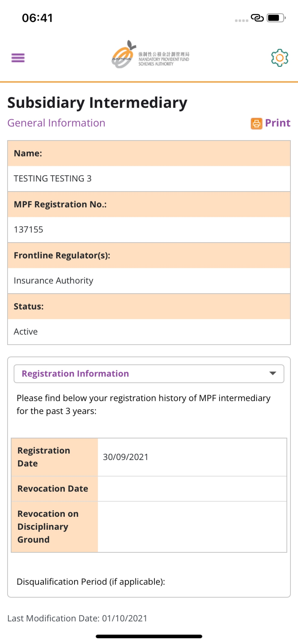
Task: Click the orange printer icon
Action: (x=256, y=123)
